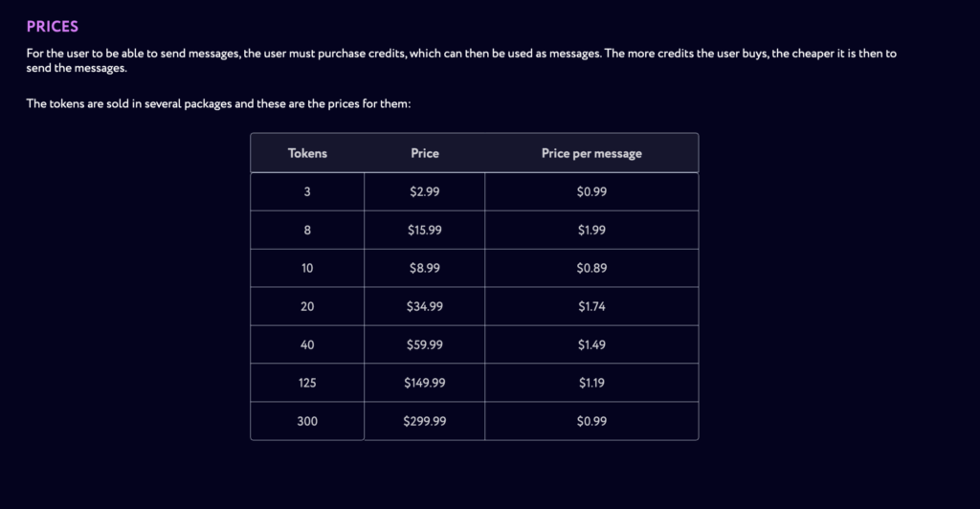Click the $1.74 per message cell
The height and width of the screenshot is (509, 980).
pyautogui.click(x=591, y=306)
